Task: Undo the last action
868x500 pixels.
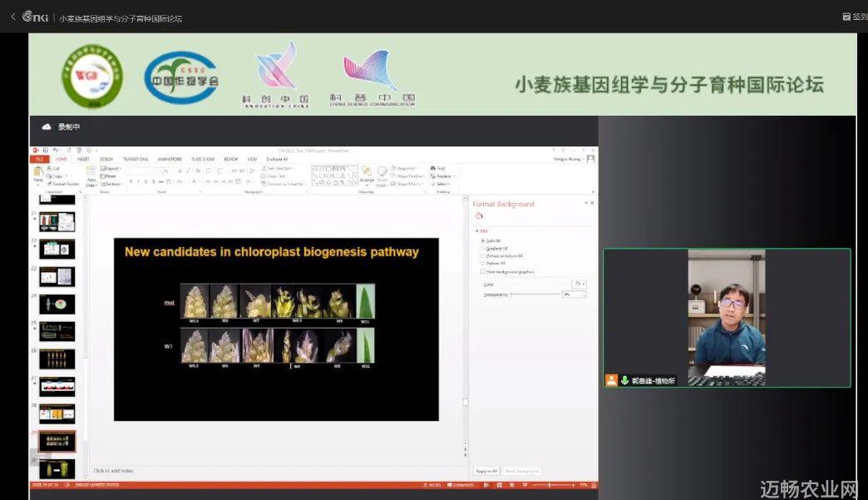Action: coord(56,150)
